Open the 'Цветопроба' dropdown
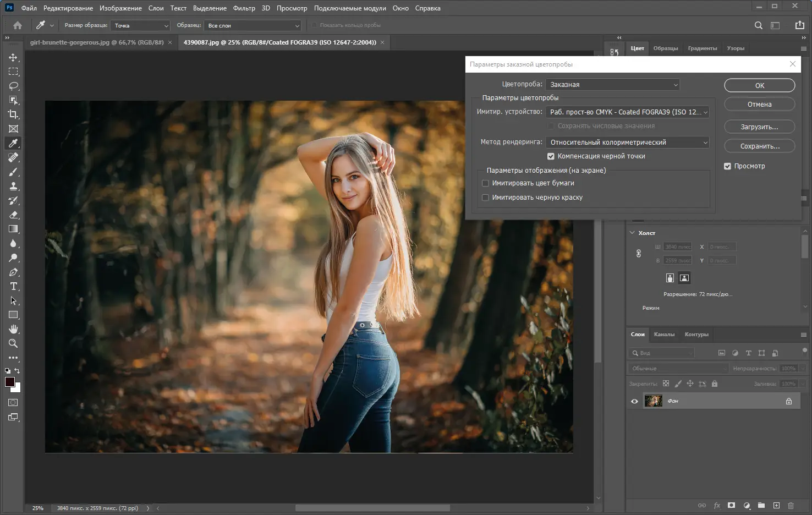Image resolution: width=812 pixels, height=515 pixels. pyautogui.click(x=612, y=85)
